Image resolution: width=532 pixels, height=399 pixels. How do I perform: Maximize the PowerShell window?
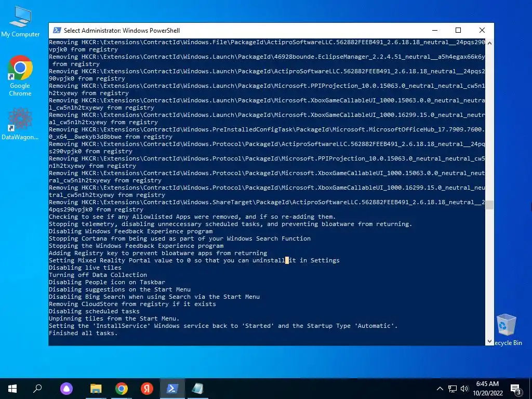click(458, 30)
